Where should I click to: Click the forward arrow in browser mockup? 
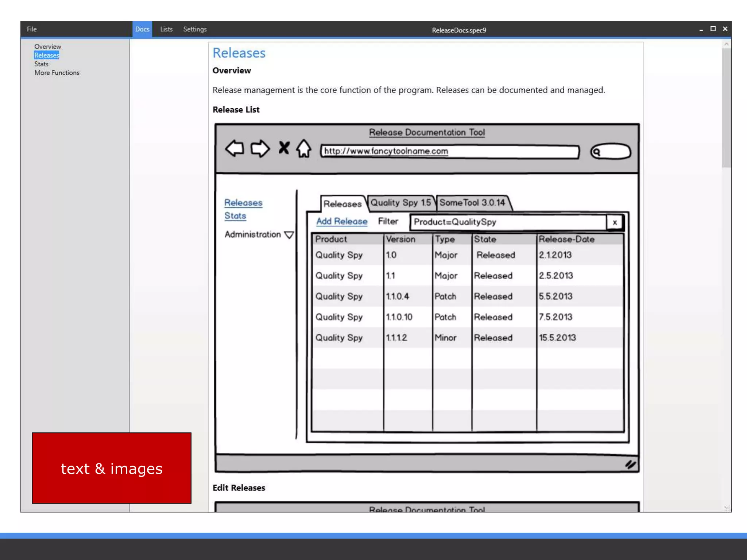coord(260,148)
